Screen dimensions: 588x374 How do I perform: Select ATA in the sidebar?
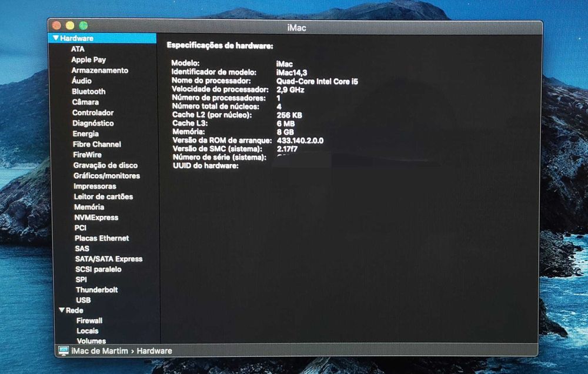coord(78,49)
